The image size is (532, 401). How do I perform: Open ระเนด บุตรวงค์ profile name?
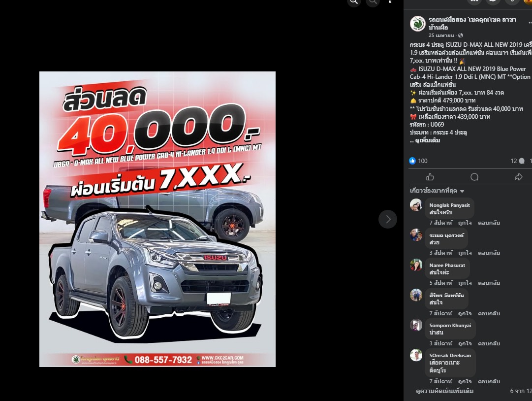pos(446,235)
